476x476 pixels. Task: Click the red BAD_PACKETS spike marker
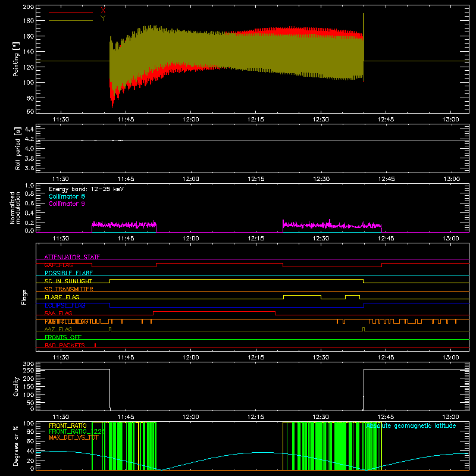[x=95, y=345]
